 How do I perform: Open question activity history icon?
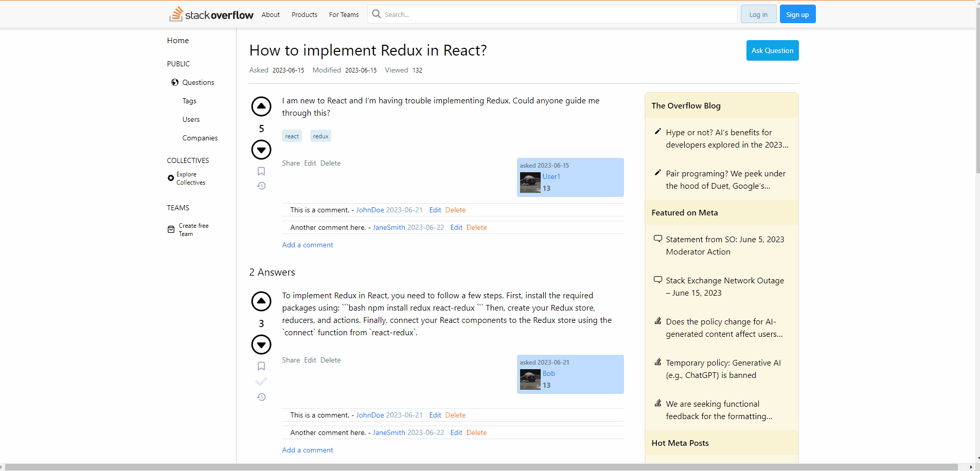tap(261, 186)
